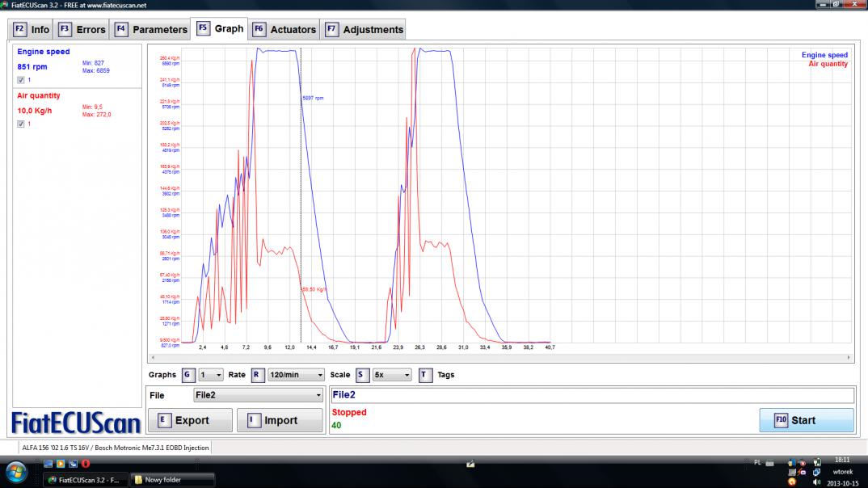Open the Errors tab

[82, 30]
